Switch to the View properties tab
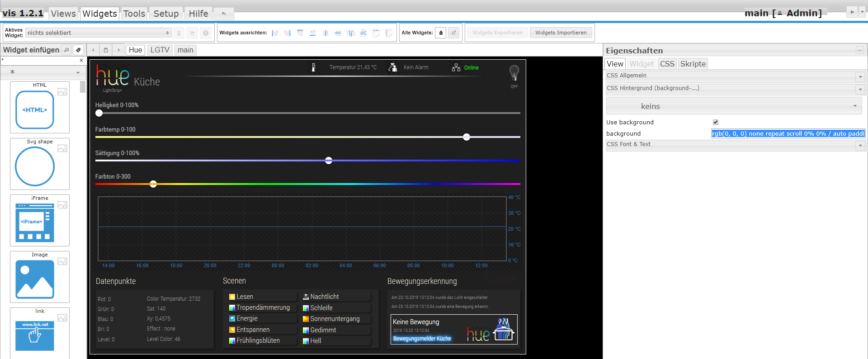This screenshot has width=868, height=359. [615, 64]
